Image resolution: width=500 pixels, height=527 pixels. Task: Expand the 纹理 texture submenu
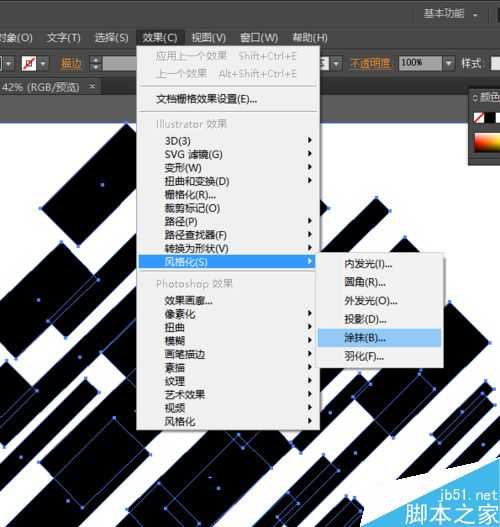coord(228,381)
